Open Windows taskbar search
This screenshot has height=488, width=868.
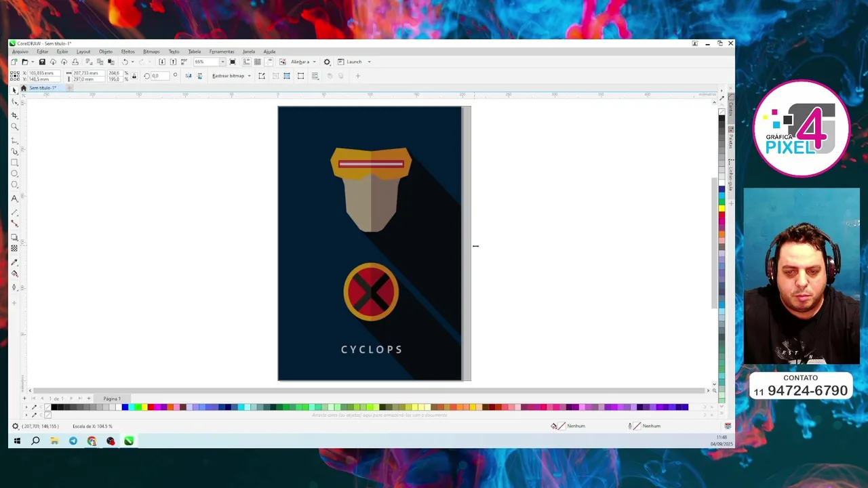[x=35, y=441]
